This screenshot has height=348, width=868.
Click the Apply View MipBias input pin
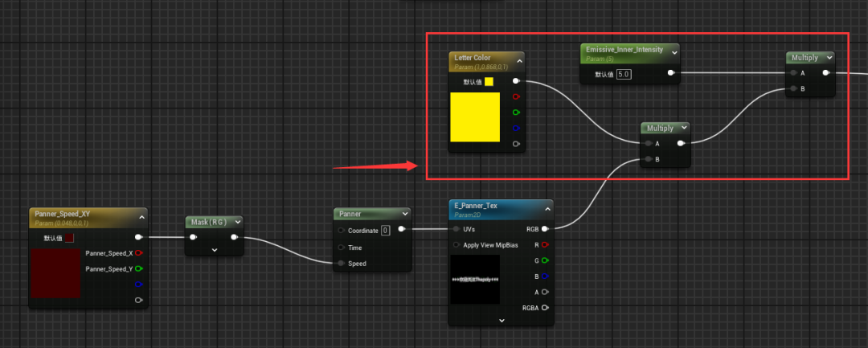[457, 244]
